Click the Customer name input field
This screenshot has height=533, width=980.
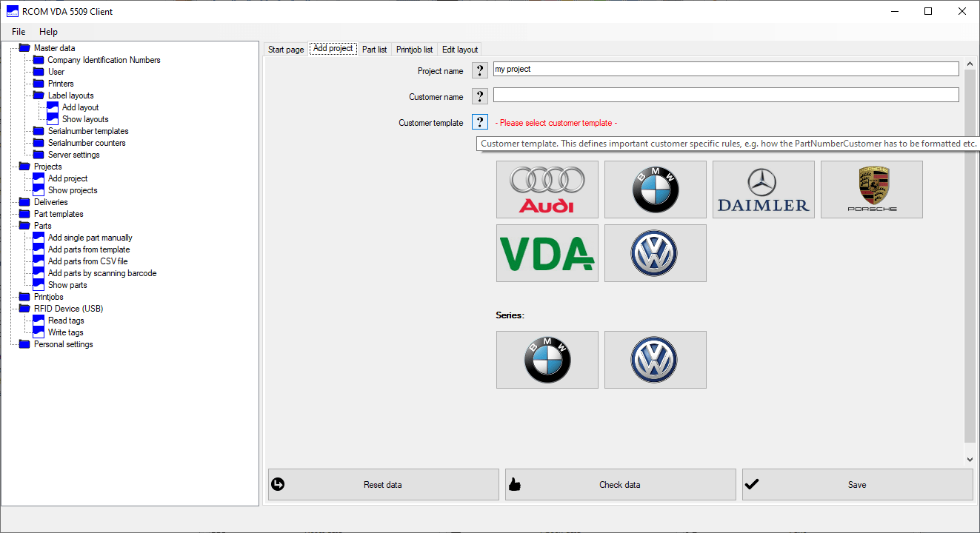pyautogui.click(x=726, y=95)
